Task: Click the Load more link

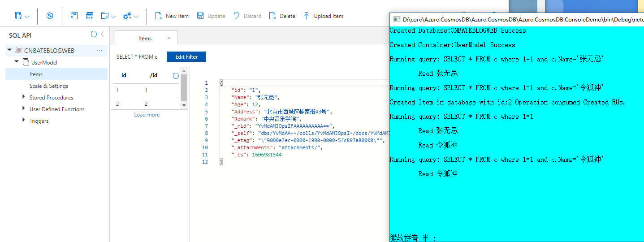Action: pos(147,115)
